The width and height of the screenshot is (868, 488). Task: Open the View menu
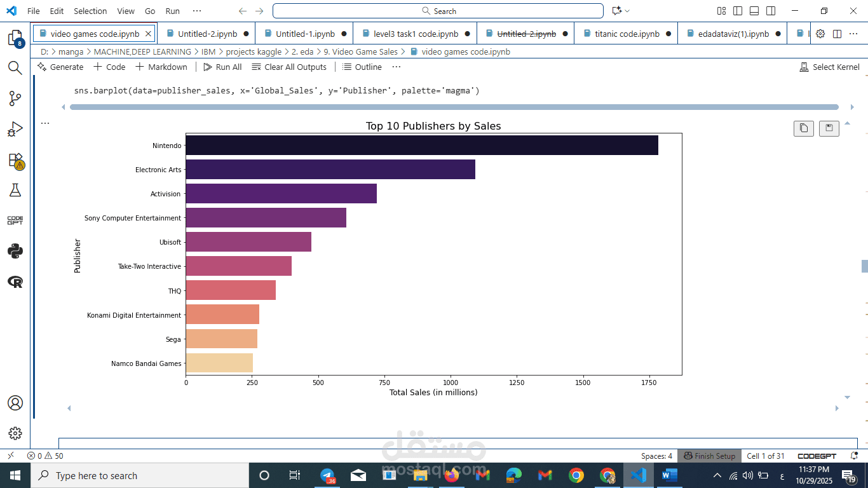126,11
